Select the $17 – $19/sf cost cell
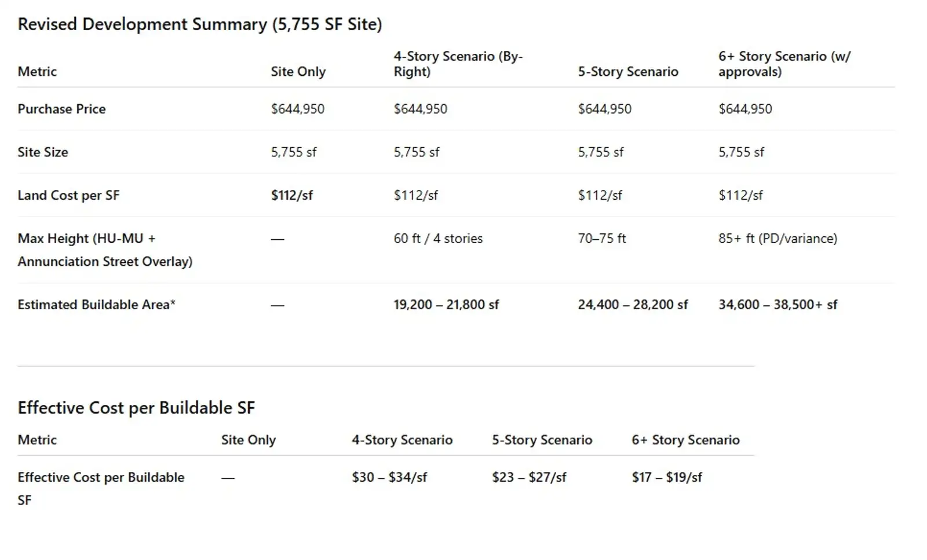Viewport: 927px width, 560px height. click(x=667, y=477)
